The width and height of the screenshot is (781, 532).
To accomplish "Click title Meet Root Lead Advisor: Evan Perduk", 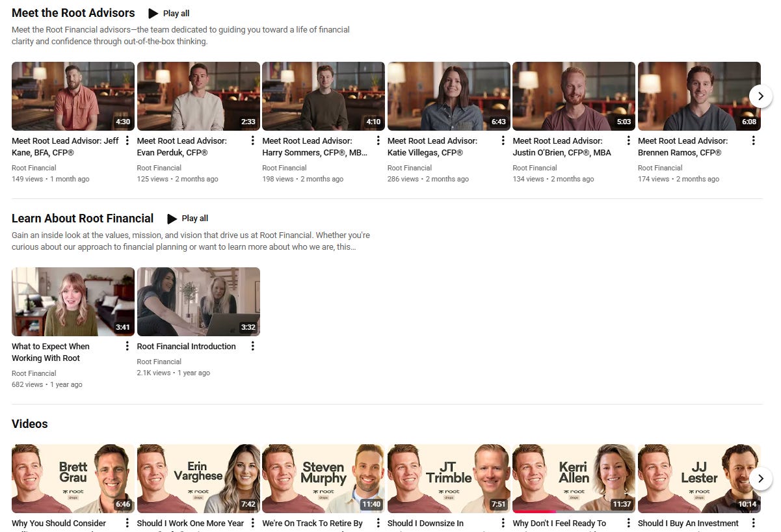I will pyautogui.click(x=182, y=147).
